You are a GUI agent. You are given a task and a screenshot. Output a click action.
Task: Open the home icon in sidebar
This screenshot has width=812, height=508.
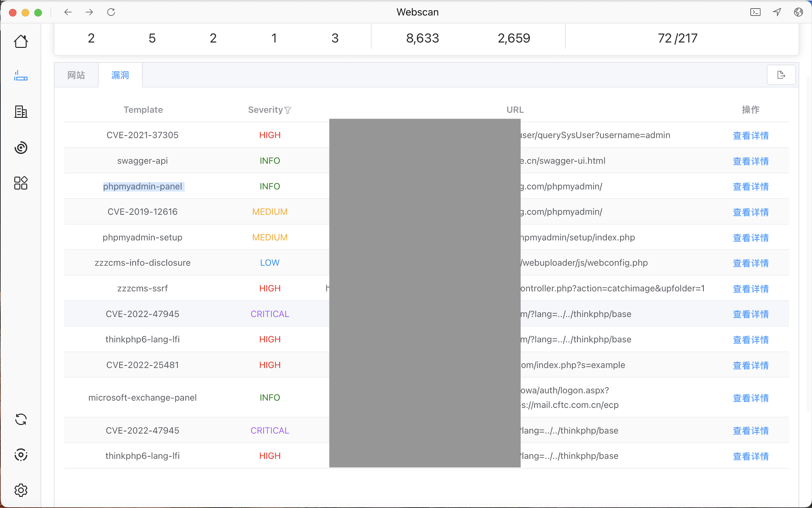(21, 41)
